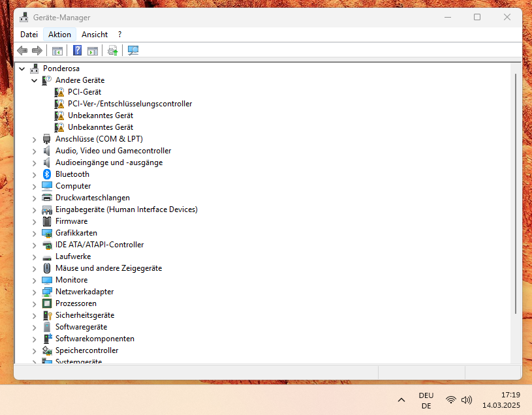The width and height of the screenshot is (532, 415).
Task: Click the Prozessoren CPU icon
Action: [x=47, y=303]
